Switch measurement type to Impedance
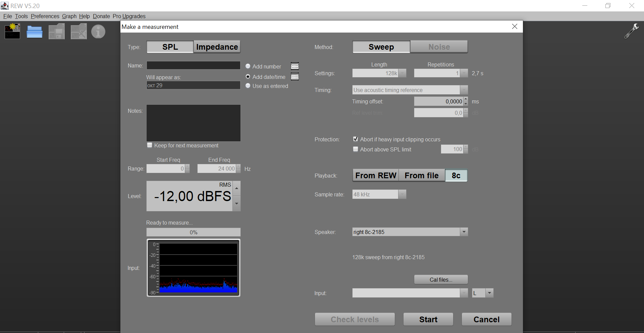This screenshot has height=333, width=644. tap(217, 47)
